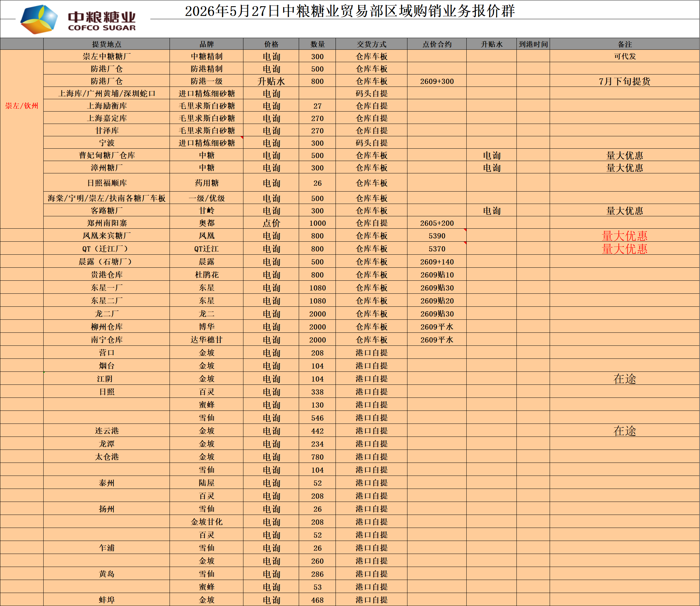Click the 博华 brand cell

tap(206, 327)
